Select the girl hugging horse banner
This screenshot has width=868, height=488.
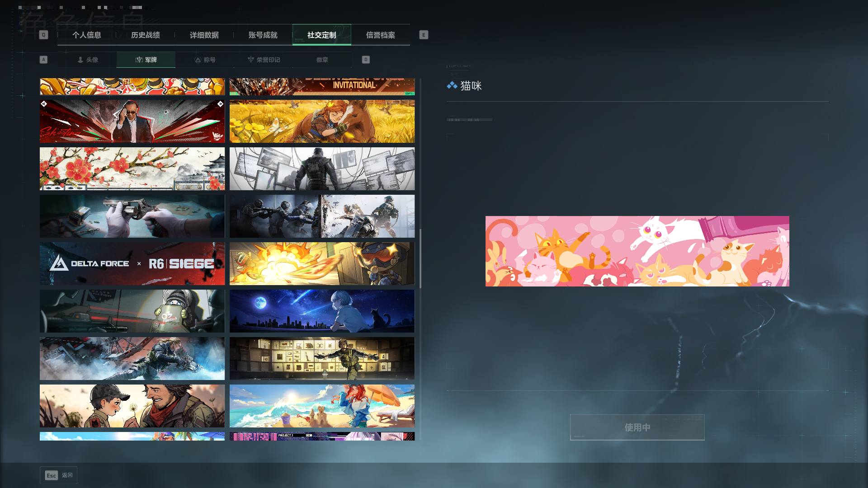pos(322,121)
